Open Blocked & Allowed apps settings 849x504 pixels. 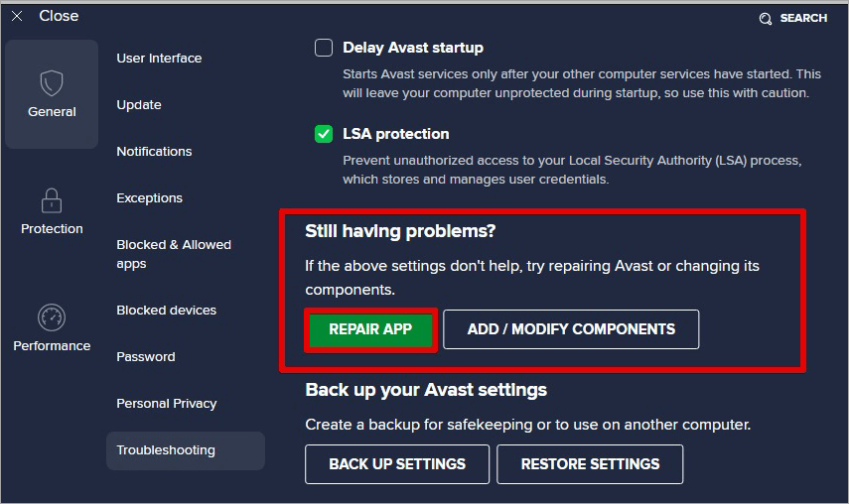pos(173,254)
